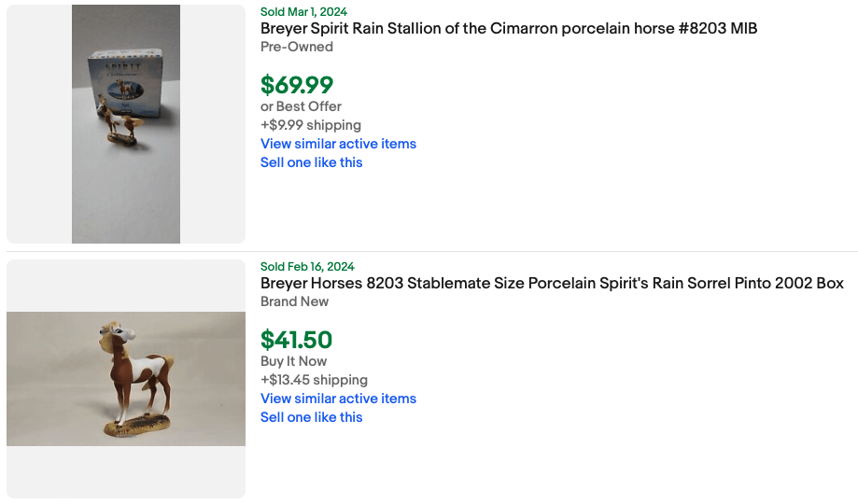Screen dimensions: 858x504
Task: Click the "or Best Offer" text
Action: pyautogui.click(x=301, y=106)
